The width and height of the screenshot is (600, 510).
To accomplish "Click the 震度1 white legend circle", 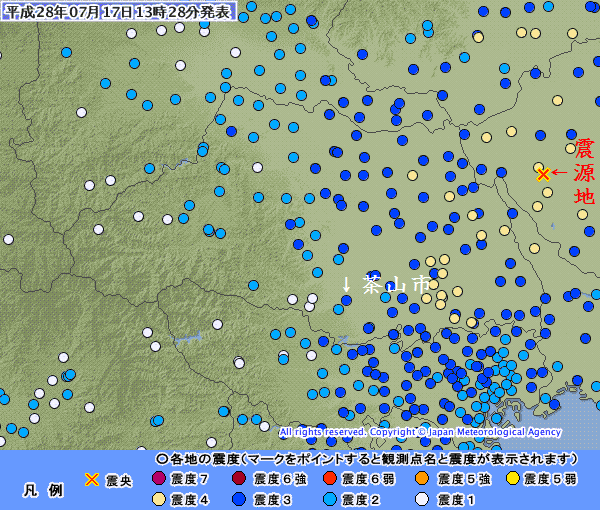I will [422, 498].
